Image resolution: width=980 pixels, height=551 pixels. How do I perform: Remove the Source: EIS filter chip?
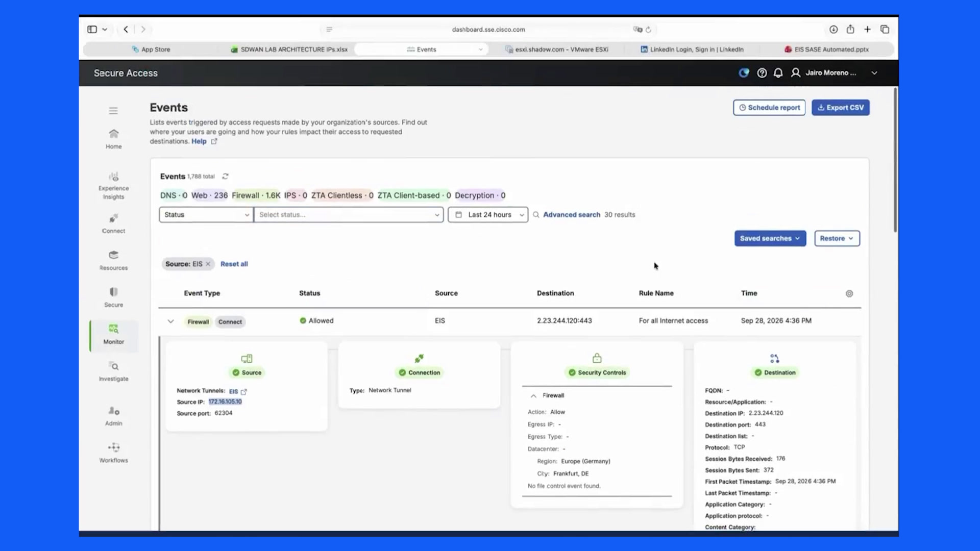point(208,264)
